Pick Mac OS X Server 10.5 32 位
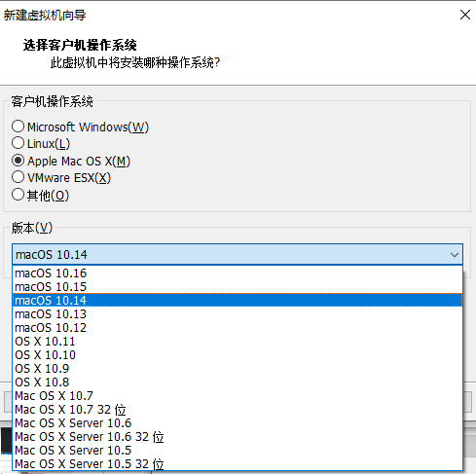The height and width of the screenshot is (474, 476). [x=238, y=464]
